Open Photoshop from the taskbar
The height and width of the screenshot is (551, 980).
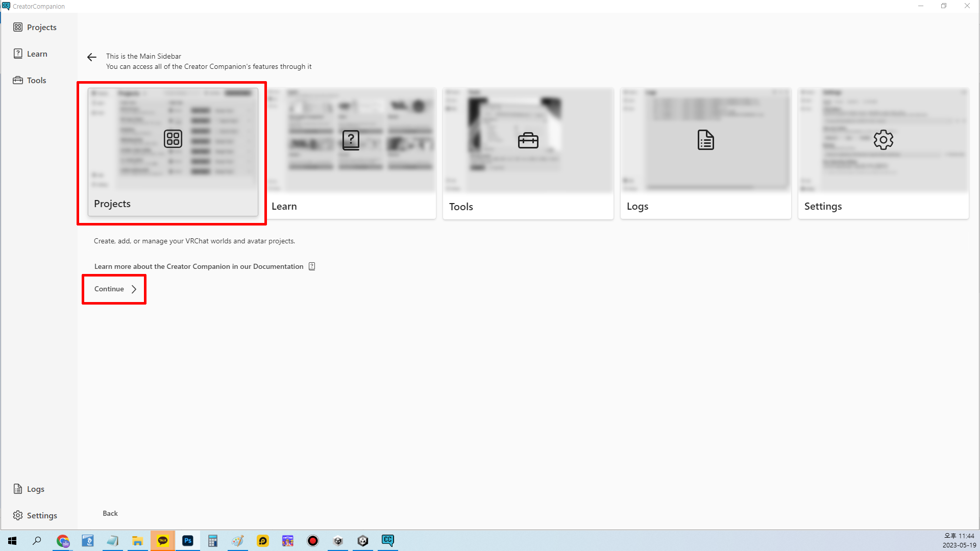[188, 541]
